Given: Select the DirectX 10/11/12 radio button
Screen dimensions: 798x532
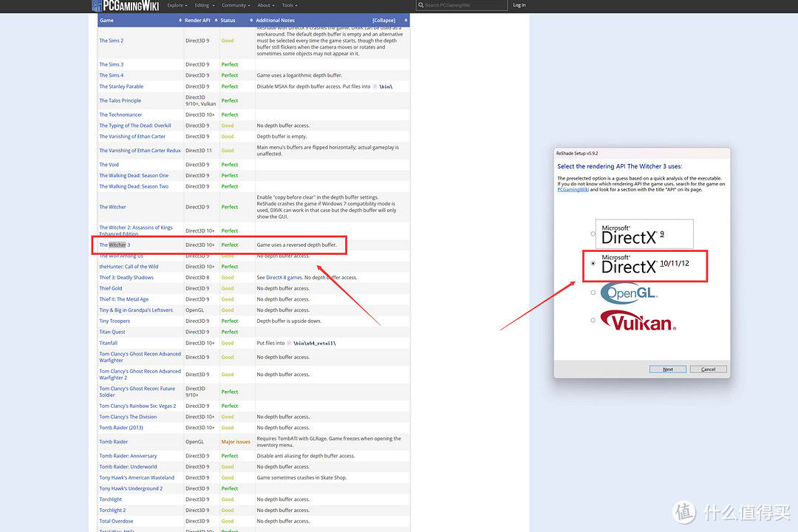Looking at the screenshot, I should (593, 264).
